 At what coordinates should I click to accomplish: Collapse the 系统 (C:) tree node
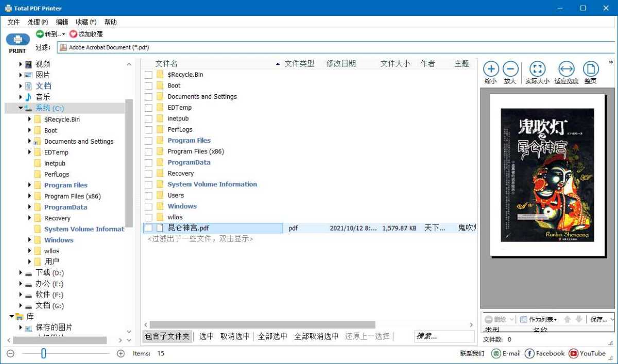coord(21,108)
